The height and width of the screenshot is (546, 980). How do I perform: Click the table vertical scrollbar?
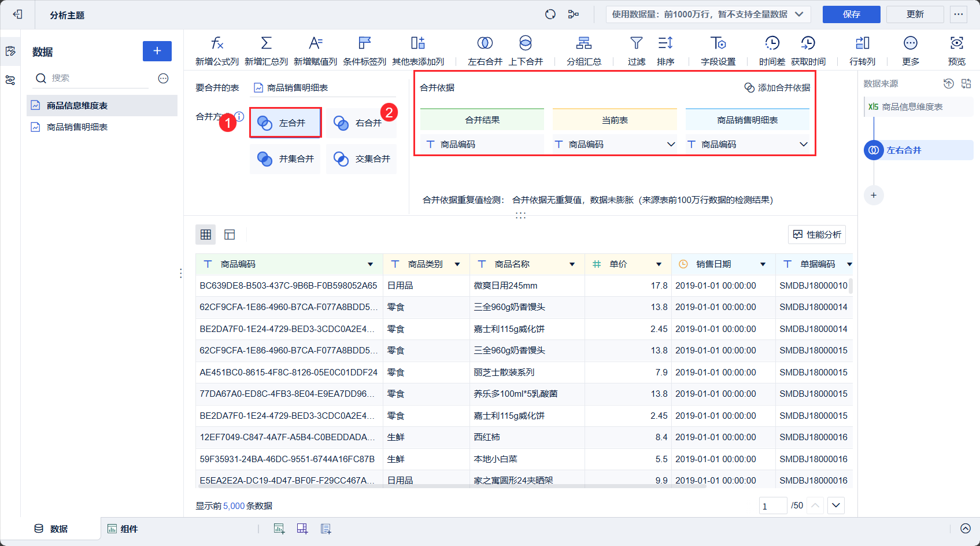coord(850,286)
